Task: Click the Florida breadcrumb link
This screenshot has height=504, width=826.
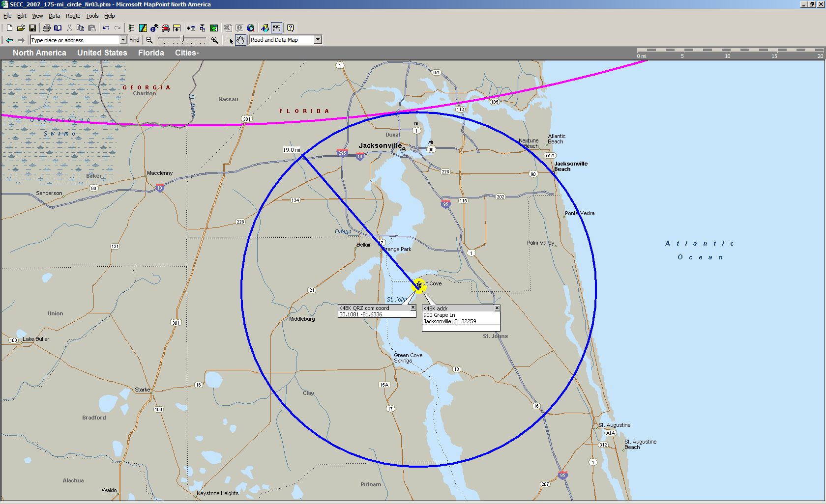Action: tap(151, 53)
